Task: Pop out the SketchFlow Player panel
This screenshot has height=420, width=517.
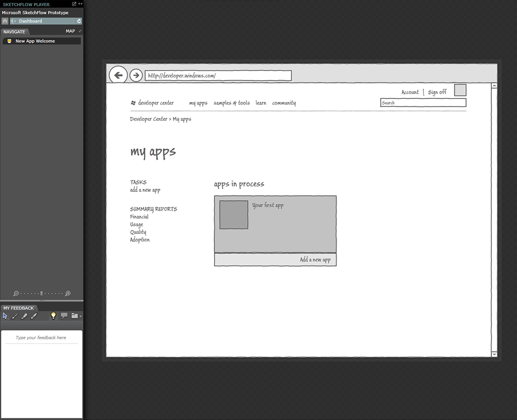Action: pyautogui.click(x=74, y=4)
